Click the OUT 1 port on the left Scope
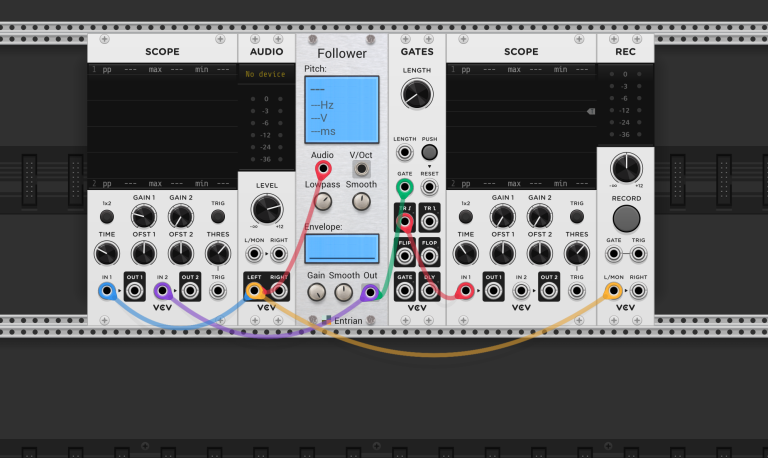Image resolution: width=768 pixels, height=458 pixels. point(134,291)
